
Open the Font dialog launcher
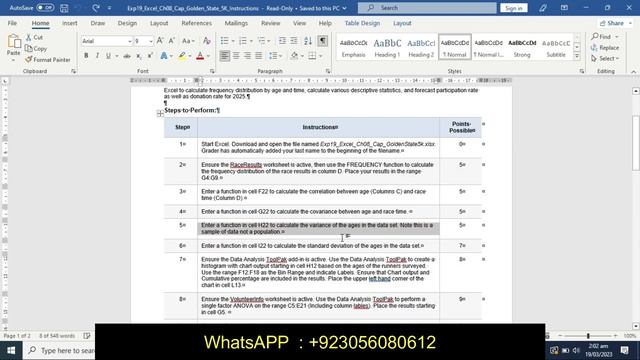[x=212, y=71]
